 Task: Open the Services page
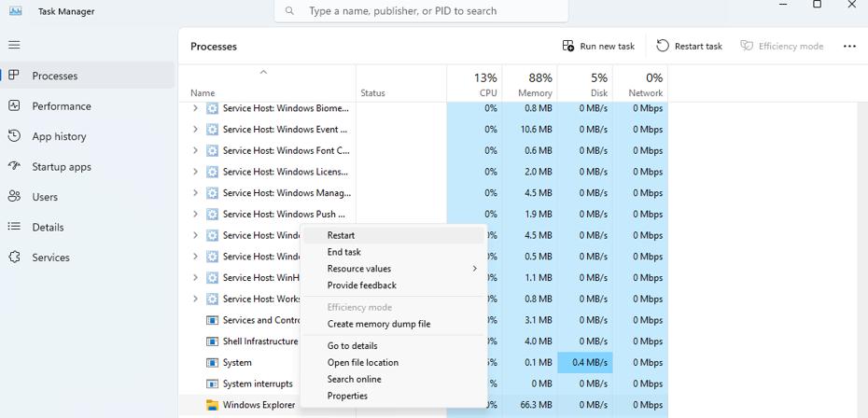pyautogui.click(x=50, y=258)
